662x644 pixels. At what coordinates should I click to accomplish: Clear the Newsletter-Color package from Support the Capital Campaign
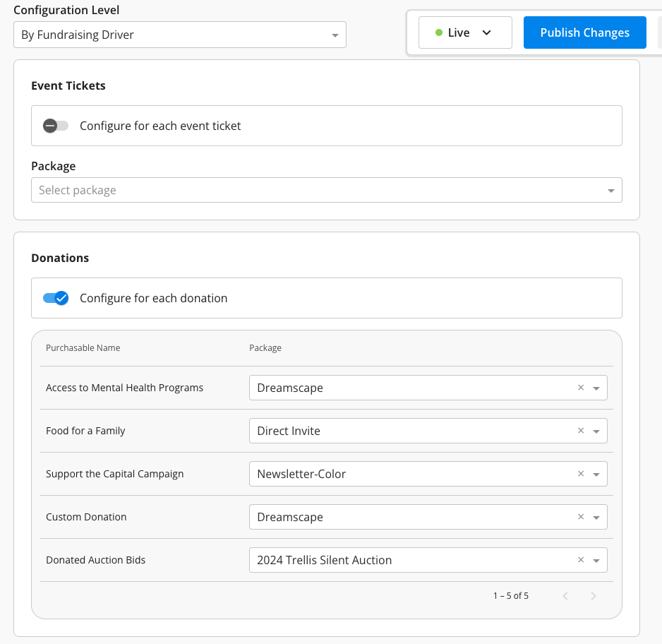tap(580, 474)
